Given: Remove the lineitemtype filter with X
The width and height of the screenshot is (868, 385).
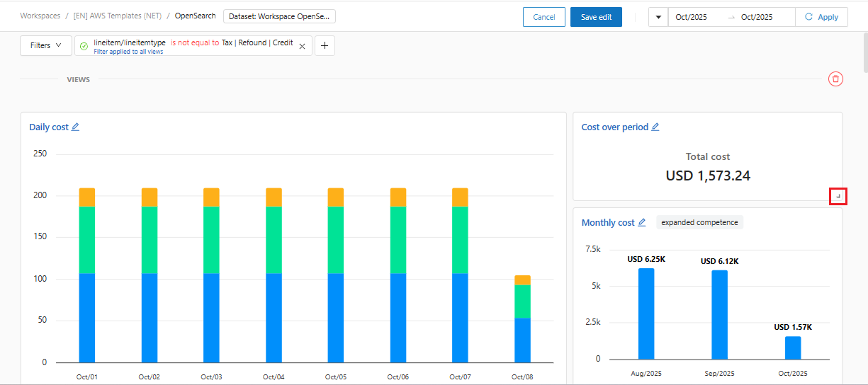Looking at the screenshot, I should click(x=302, y=46).
